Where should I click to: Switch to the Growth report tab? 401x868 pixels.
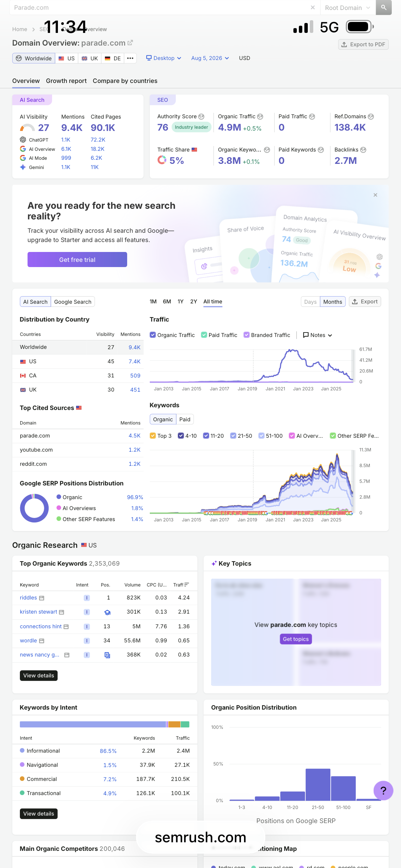point(66,81)
